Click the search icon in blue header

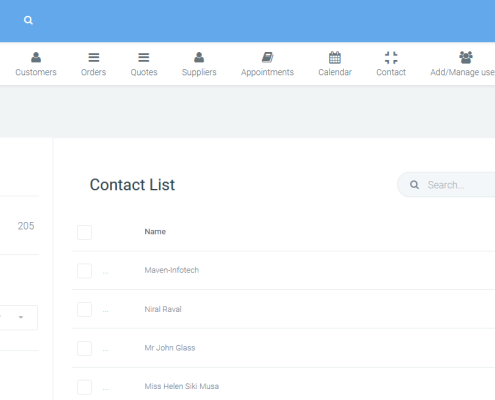click(x=28, y=20)
